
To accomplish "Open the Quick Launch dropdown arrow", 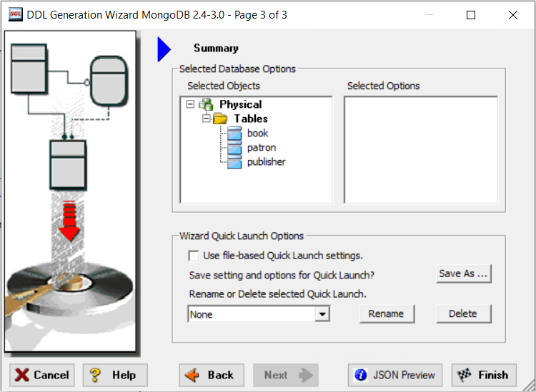I will point(322,314).
